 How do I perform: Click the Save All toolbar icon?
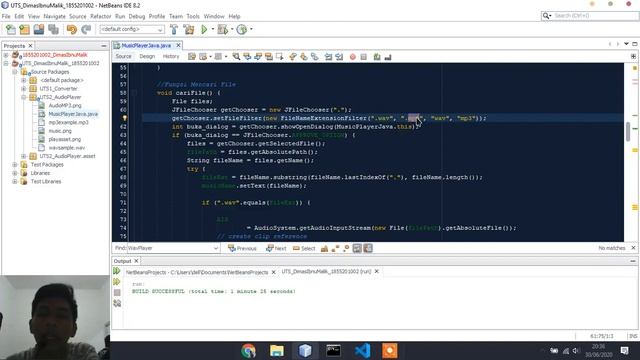(53, 29)
